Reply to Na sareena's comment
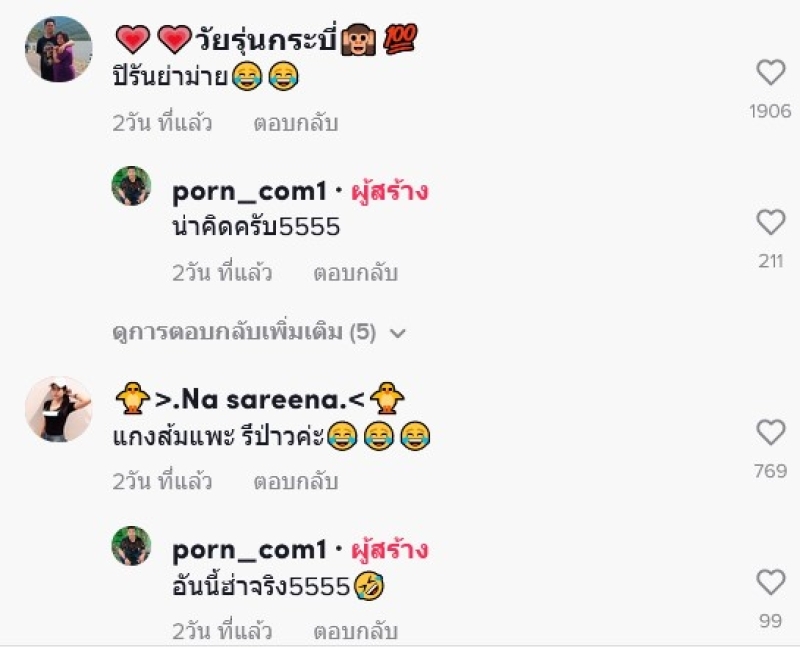The height and width of the screenshot is (648, 800). [x=296, y=481]
